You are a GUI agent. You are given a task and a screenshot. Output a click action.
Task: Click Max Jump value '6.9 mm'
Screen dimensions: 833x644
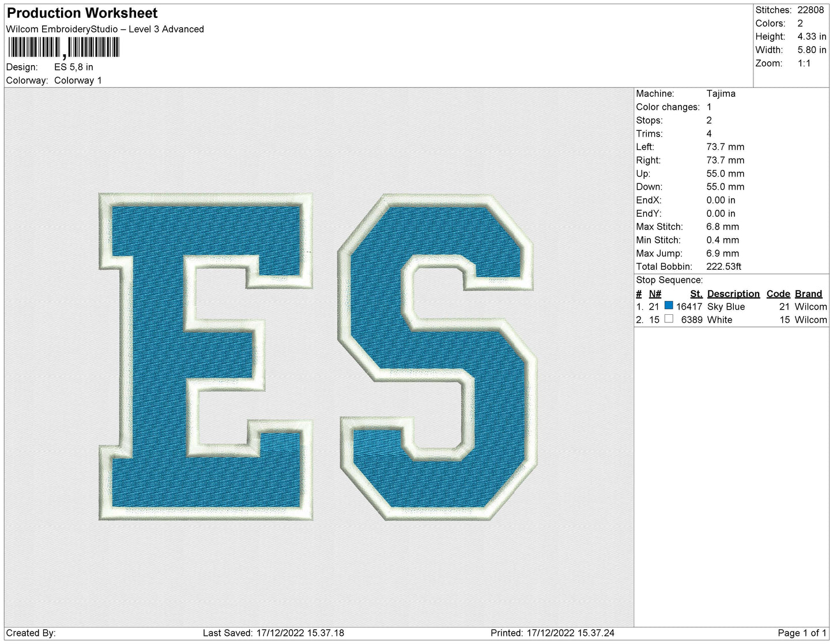(722, 253)
